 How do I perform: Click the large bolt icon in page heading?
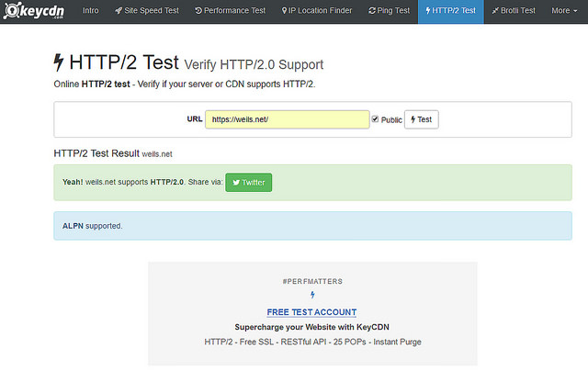click(61, 63)
